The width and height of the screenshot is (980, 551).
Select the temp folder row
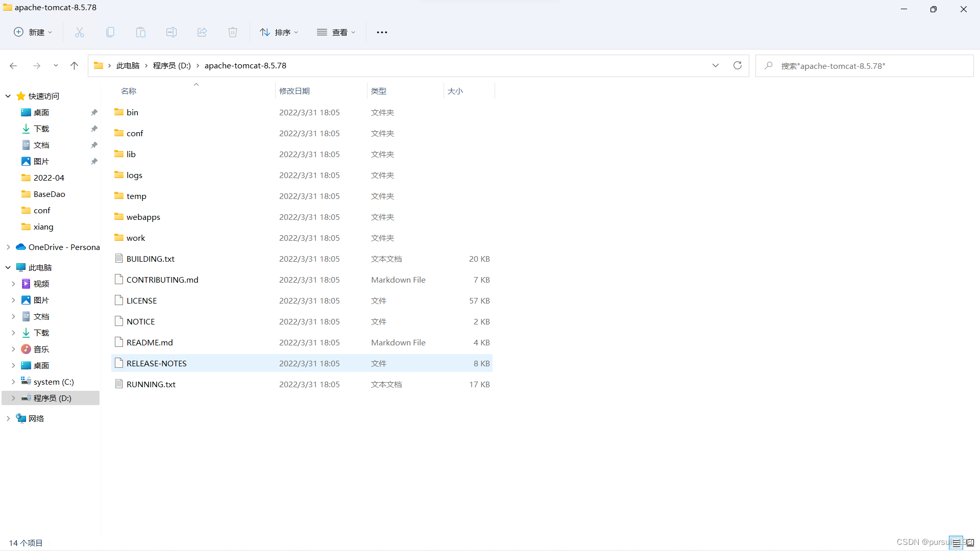click(x=302, y=196)
